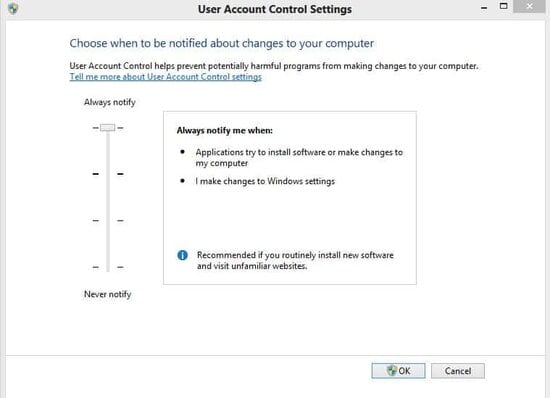Click the Choose when to be notified heading

pos(222,43)
